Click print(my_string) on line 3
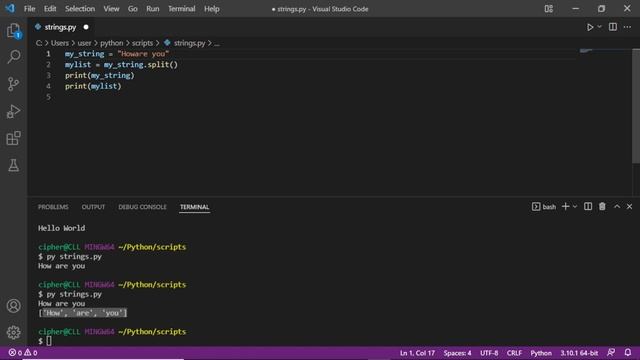 click(100, 76)
